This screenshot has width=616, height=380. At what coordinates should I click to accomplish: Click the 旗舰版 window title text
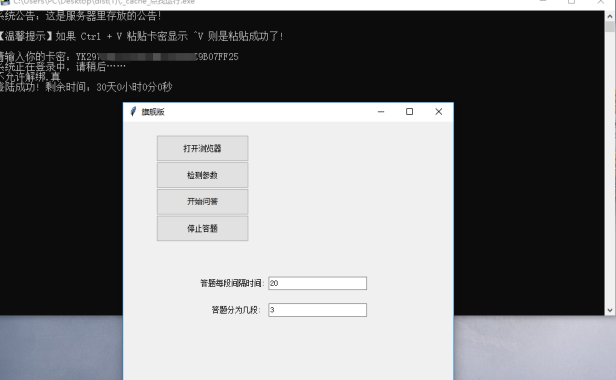pos(153,112)
